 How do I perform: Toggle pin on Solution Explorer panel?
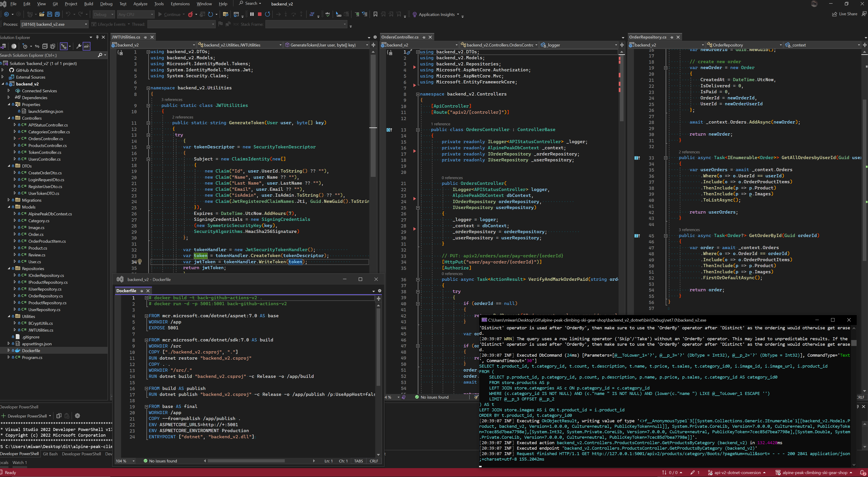pos(97,37)
